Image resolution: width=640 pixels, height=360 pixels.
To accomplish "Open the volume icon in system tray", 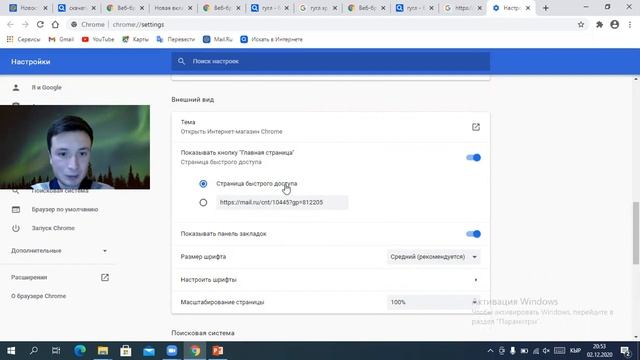I will [x=546, y=351].
